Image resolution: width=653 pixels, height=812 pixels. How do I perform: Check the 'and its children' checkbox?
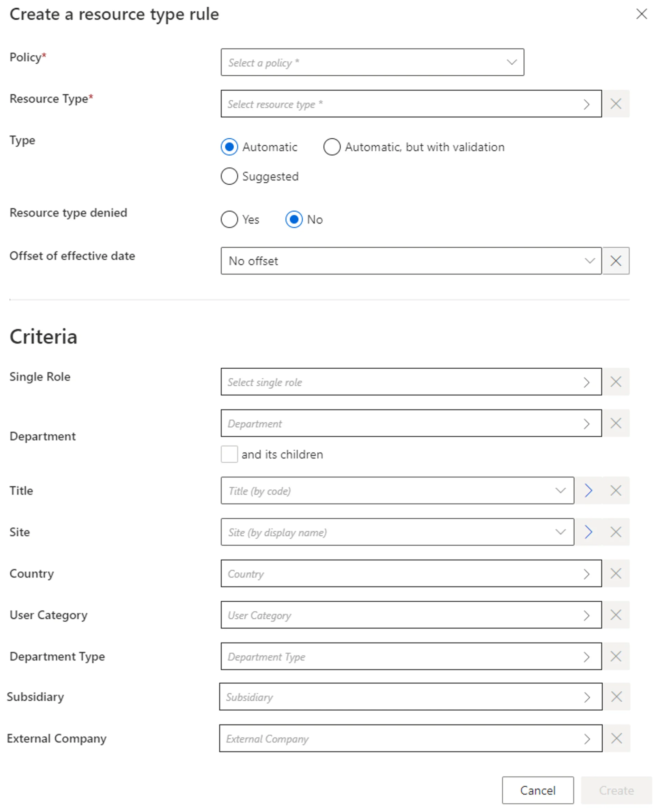[229, 454]
